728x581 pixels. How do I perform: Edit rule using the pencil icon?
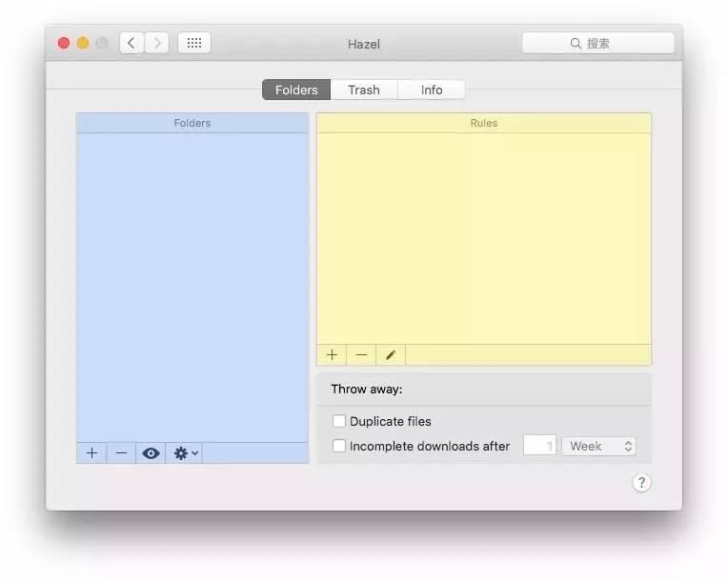(391, 355)
